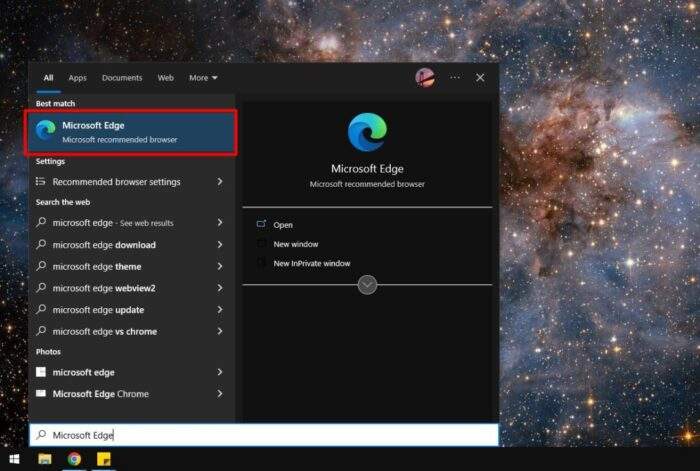Expand 'microsoft edge - See web results' arrow
This screenshot has width=700, height=471.
click(x=220, y=222)
